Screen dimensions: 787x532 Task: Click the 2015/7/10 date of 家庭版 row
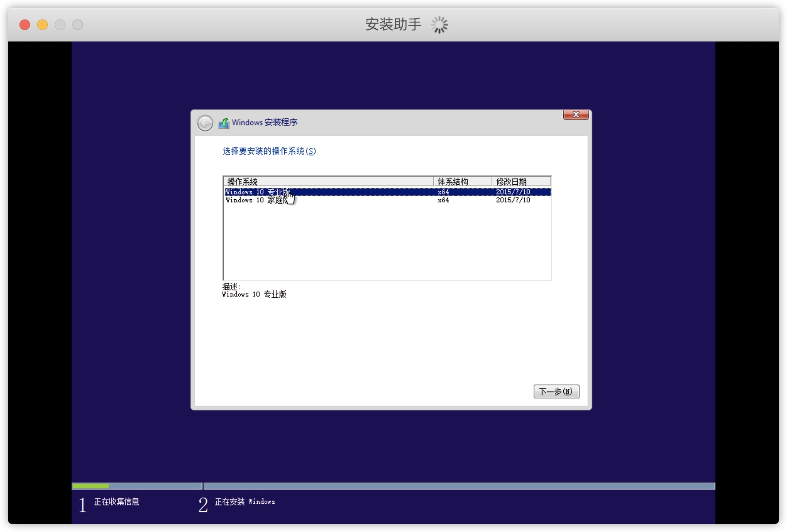[x=513, y=200]
